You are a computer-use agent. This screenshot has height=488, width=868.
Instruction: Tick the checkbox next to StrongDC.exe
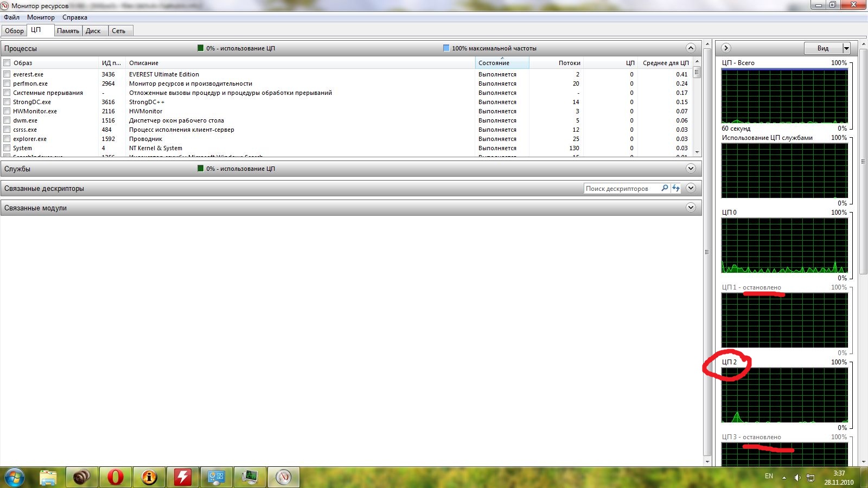pos(7,102)
